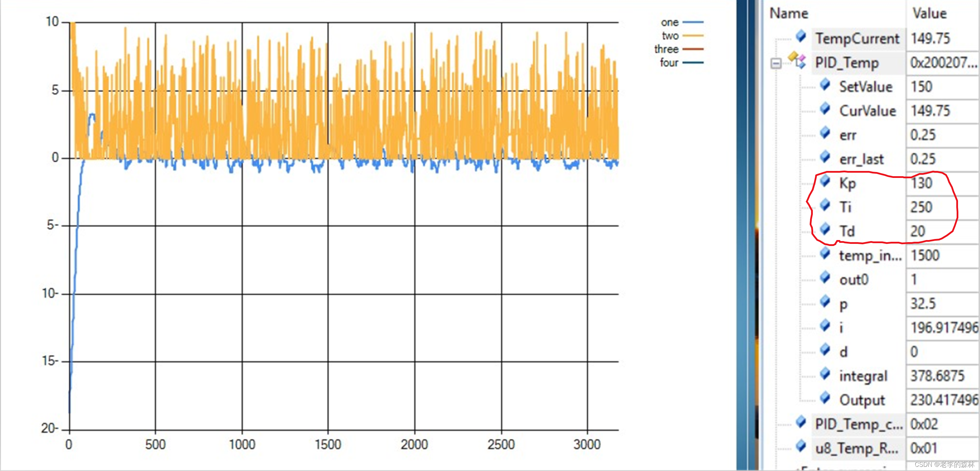Click the icon beside i
Screen dimensions: 980x471
pos(825,326)
